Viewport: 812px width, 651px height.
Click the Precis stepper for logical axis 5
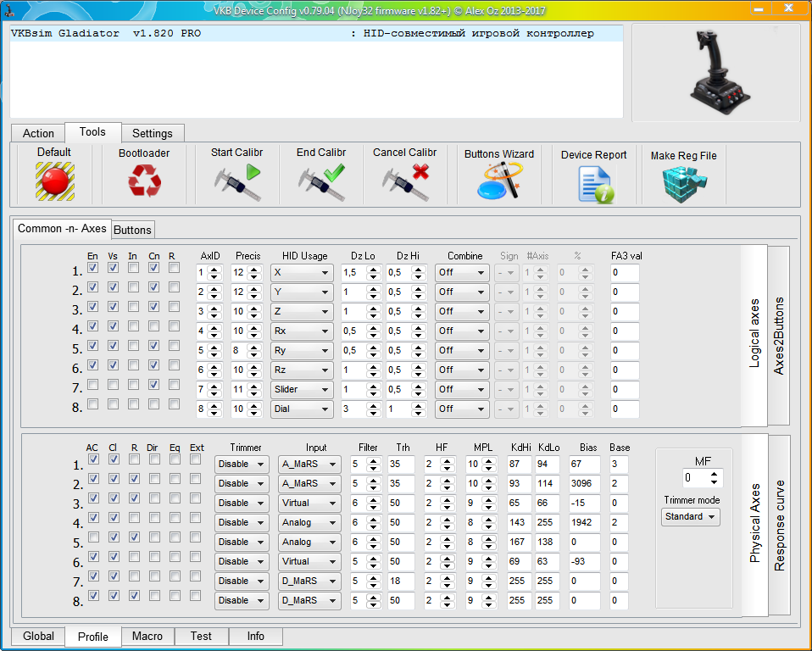point(253,351)
